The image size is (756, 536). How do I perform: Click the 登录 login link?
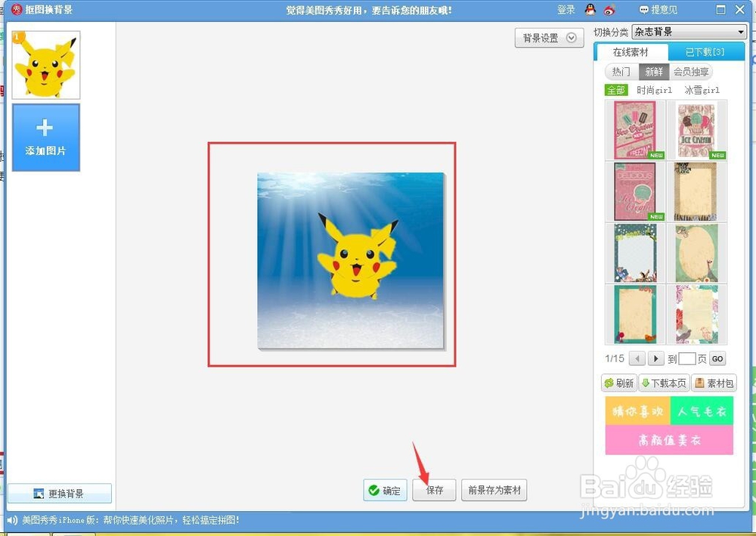(566, 9)
